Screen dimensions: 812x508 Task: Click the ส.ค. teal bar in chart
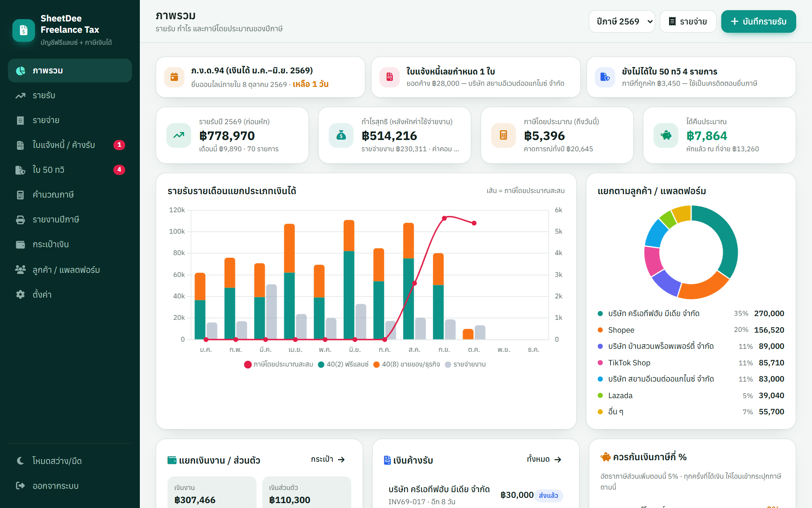pyautogui.click(x=408, y=299)
